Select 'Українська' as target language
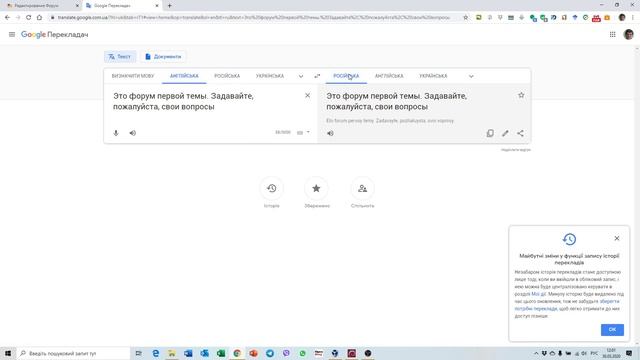This screenshot has width=640, height=360. 433,76
